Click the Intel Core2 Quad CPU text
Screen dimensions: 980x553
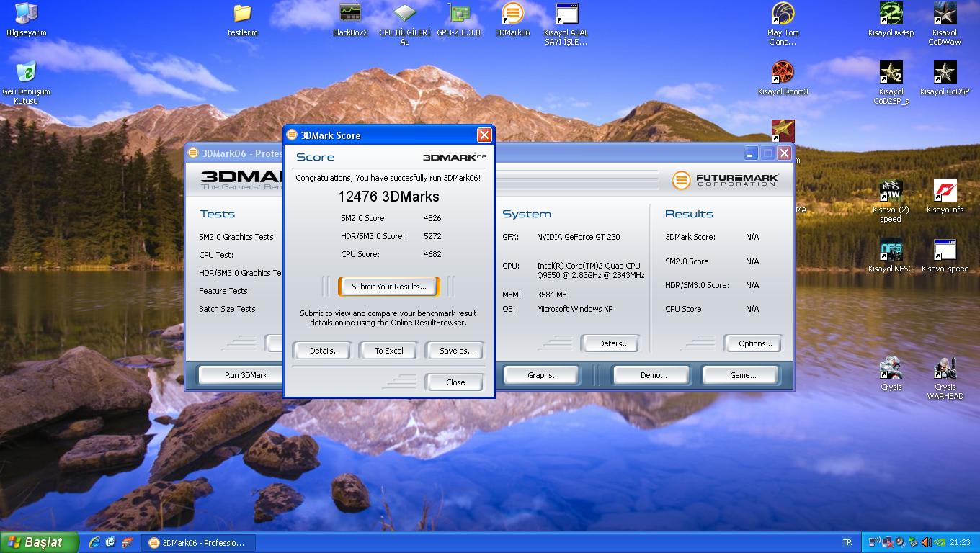(590, 270)
